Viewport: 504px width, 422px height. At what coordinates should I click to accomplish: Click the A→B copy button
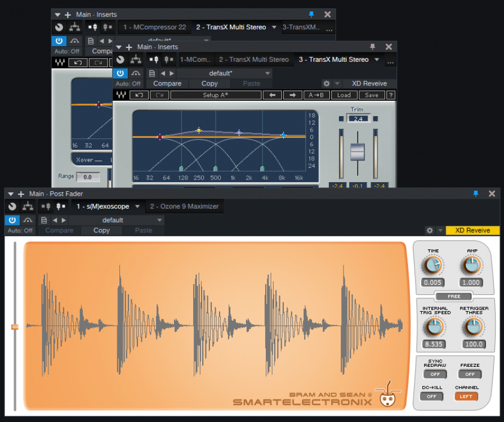[x=316, y=95]
